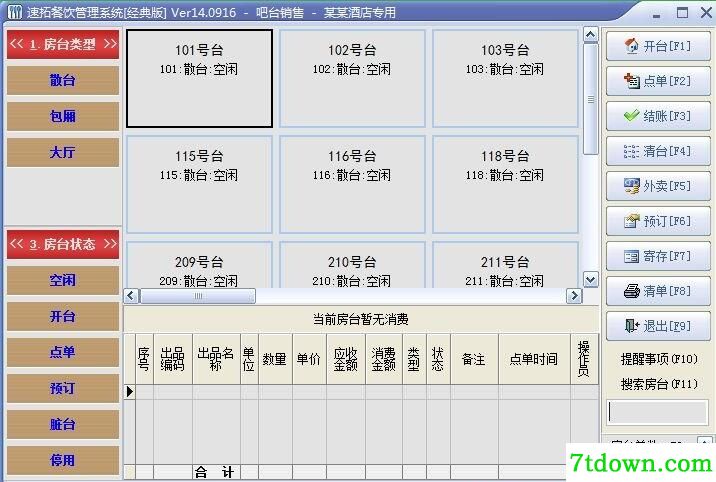Click the 出品编码 column header
Image resolution: width=716 pixels, height=482 pixels.
point(173,359)
